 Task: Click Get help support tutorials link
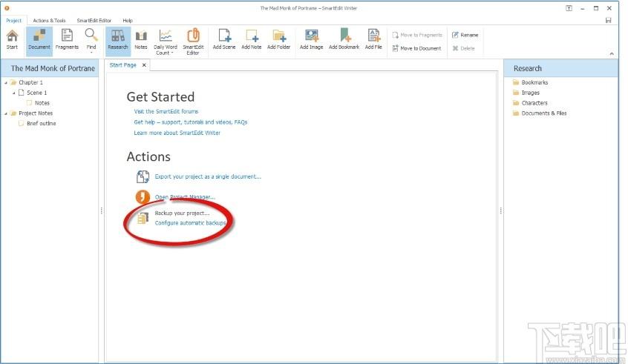191,122
